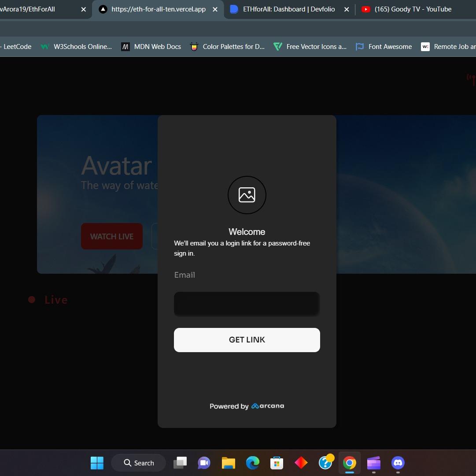Open the Arcana powered-by link
476x476 pixels.
[268, 406]
